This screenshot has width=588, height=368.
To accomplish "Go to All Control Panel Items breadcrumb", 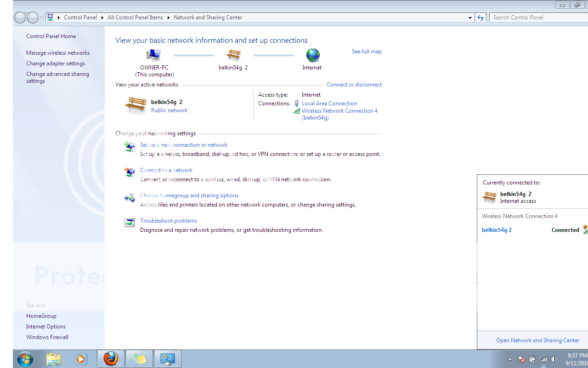I will click(x=135, y=17).
